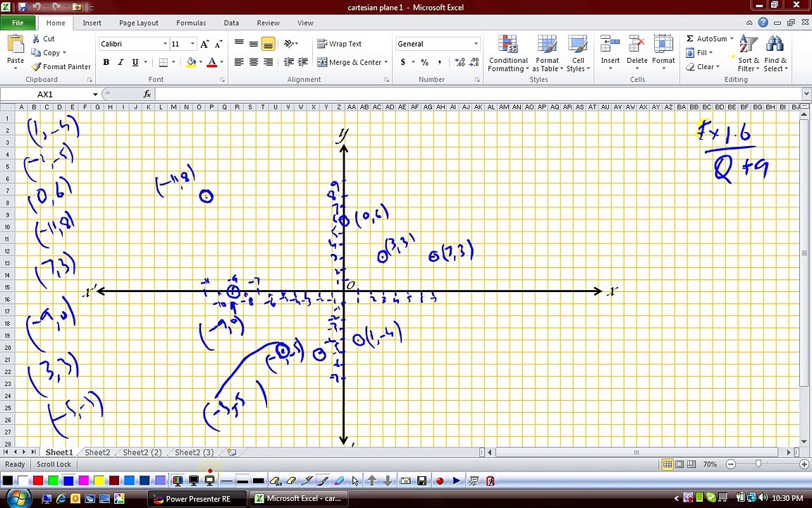Decrease font size with Shrink Font
The height and width of the screenshot is (508, 812).
[219, 44]
